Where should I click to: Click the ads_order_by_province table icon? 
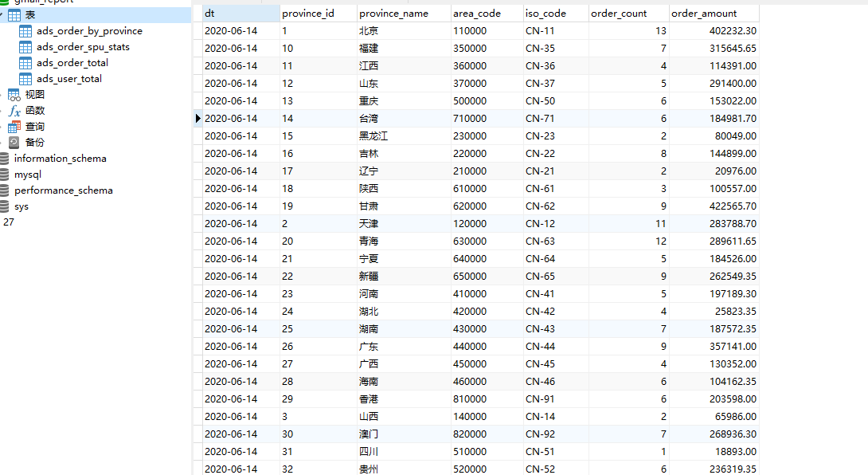pyautogui.click(x=25, y=31)
